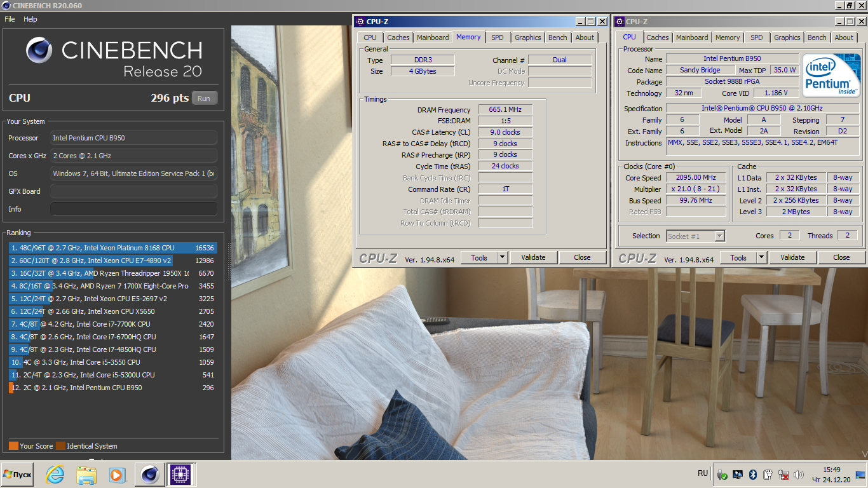Screen dimensions: 868x488
Task: Click the CPU-Z chip icon in taskbar
Action: click(180, 474)
